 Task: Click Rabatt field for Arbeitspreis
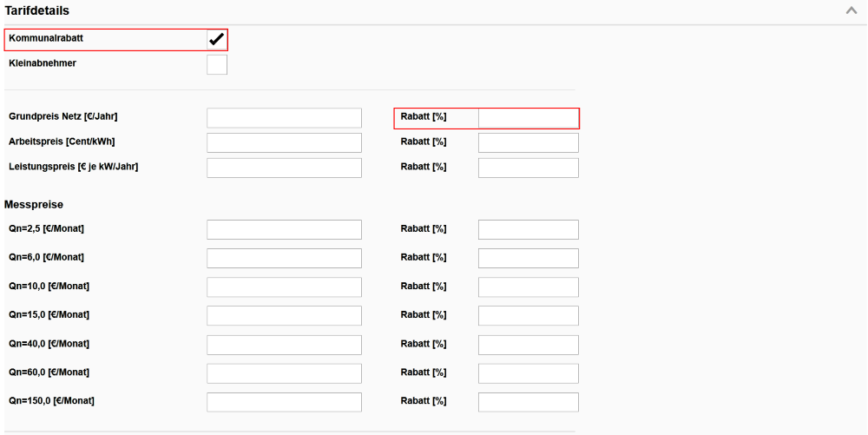tap(528, 142)
